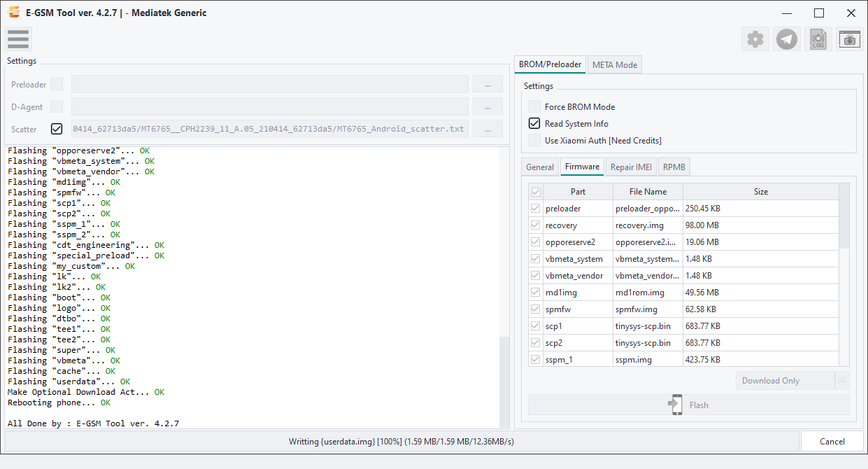Click the Cancel button
The image size is (868, 469).
click(x=832, y=441)
